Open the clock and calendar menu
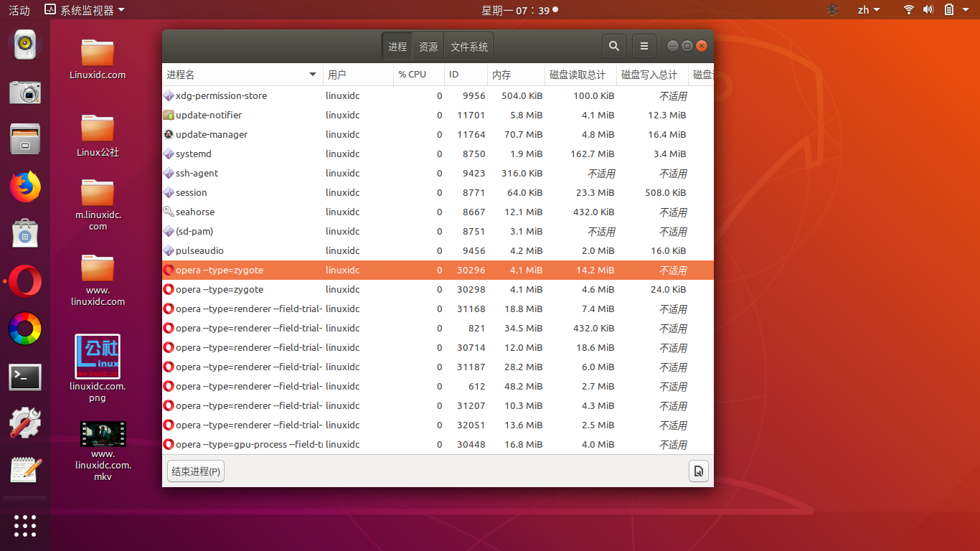The height and width of the screenshot is (551, 980). [519, 10]
